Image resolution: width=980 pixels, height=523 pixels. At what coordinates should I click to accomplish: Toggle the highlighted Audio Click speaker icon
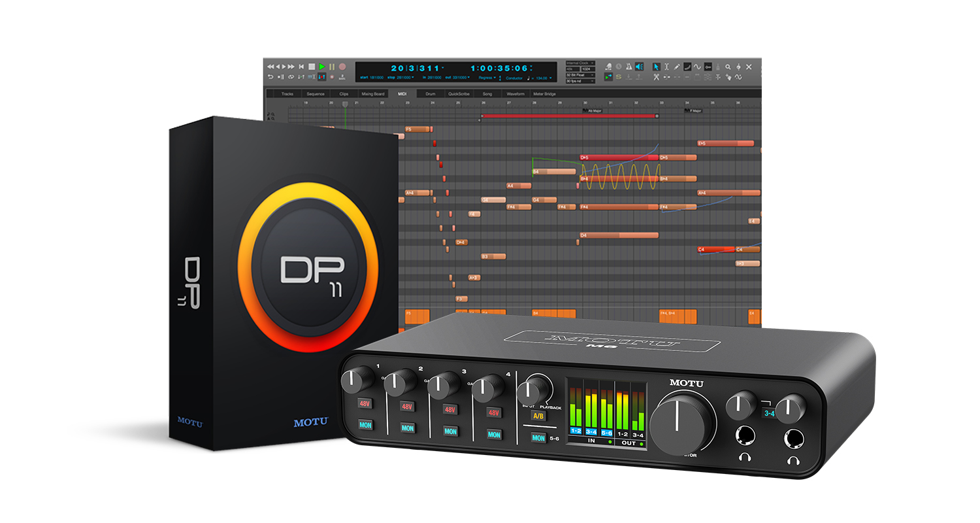pyautogui.click(x=639, y=67)
